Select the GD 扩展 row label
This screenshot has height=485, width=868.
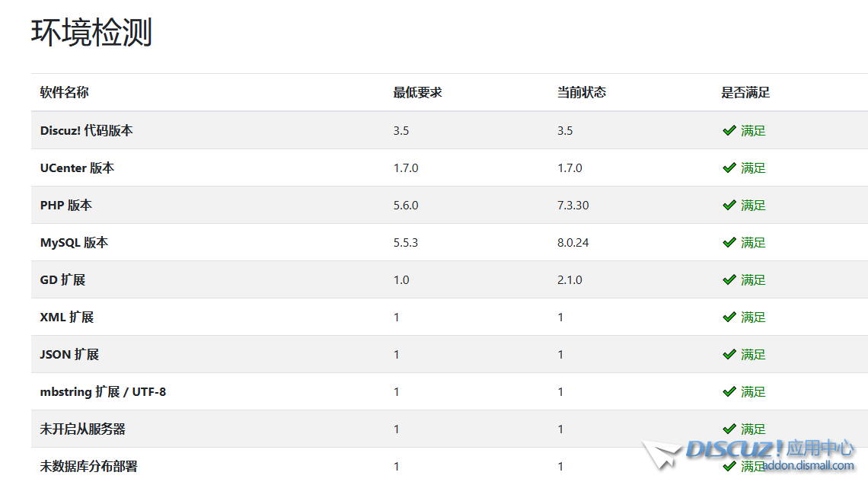click(x=62, y=279)
